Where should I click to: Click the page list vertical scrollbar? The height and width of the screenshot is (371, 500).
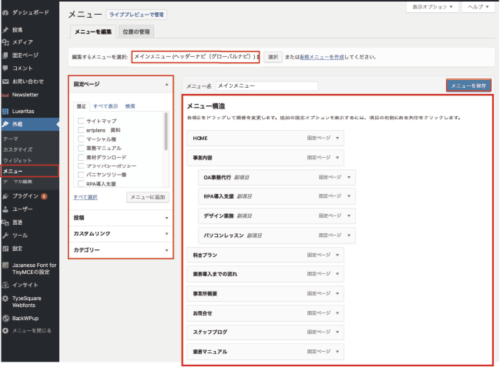tap(166, 131)
